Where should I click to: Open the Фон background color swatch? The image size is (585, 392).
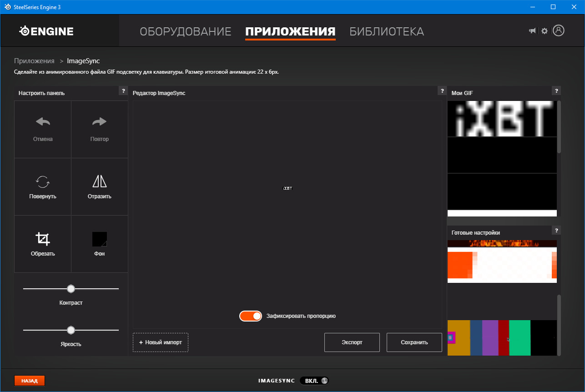100,239
